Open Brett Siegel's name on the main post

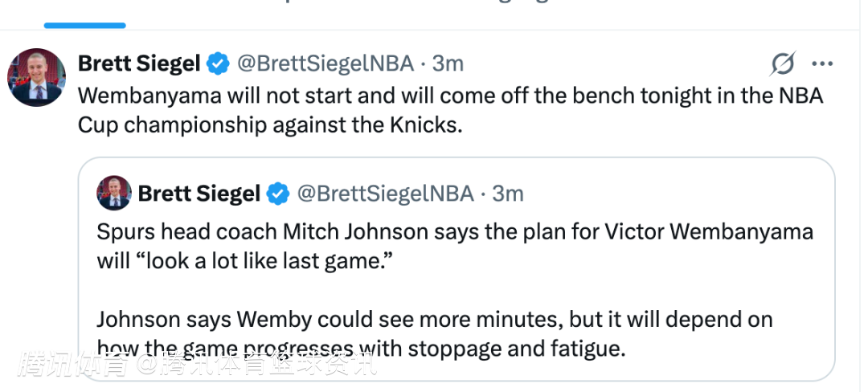click(x=139, y=63)
